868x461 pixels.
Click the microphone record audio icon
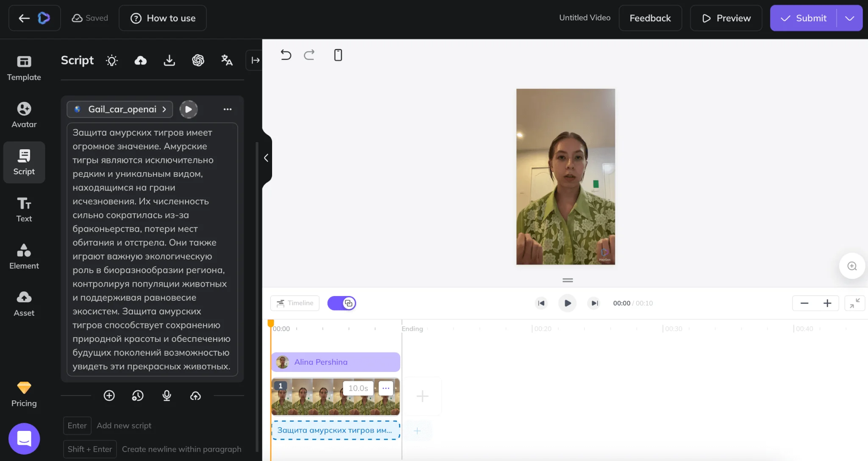tap(167, 396)
